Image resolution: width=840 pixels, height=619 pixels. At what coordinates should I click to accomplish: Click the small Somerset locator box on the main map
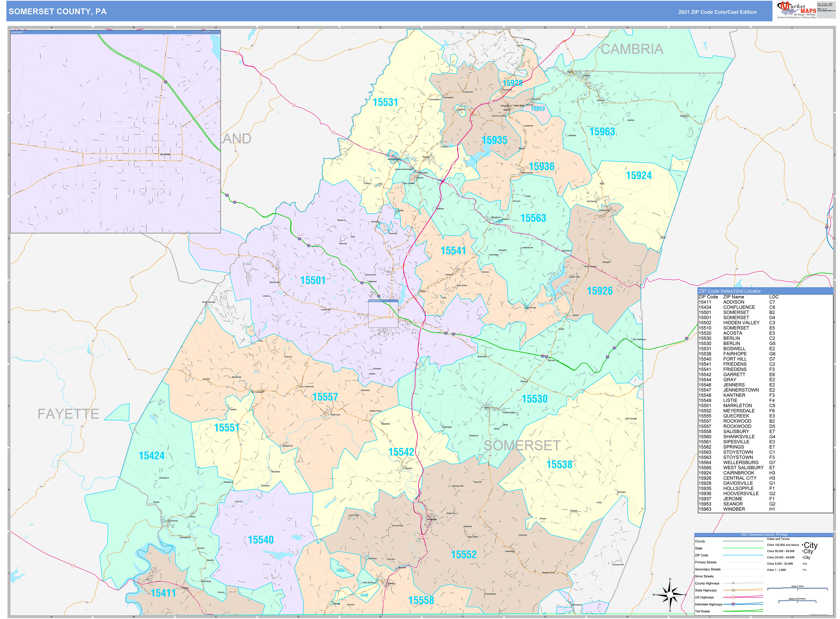(x=383, y=314)
